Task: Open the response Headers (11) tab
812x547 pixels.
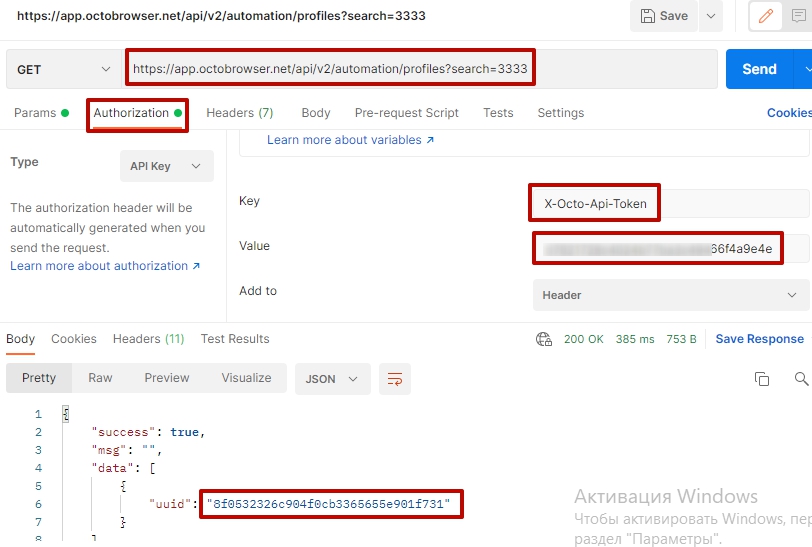Action: [148, 339]
